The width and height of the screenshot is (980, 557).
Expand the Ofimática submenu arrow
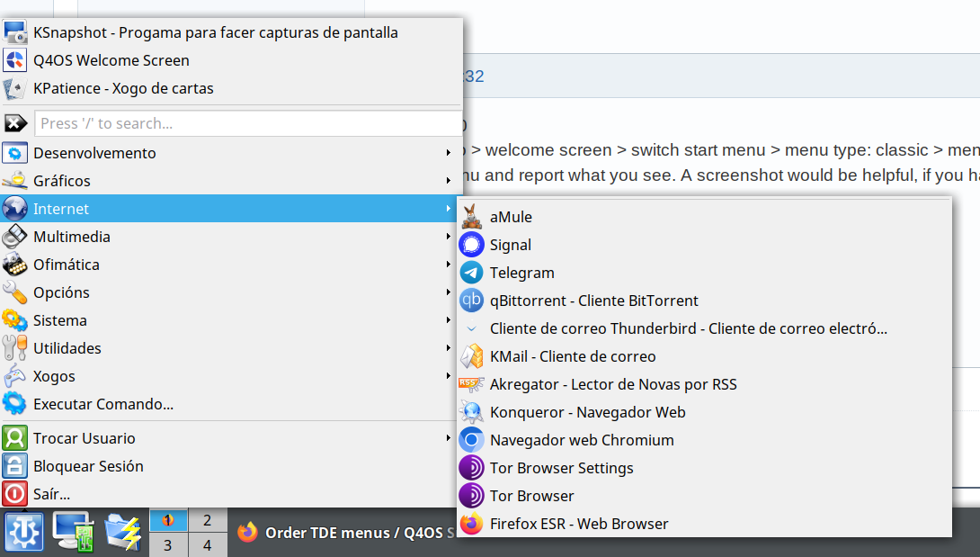[449, 265]
